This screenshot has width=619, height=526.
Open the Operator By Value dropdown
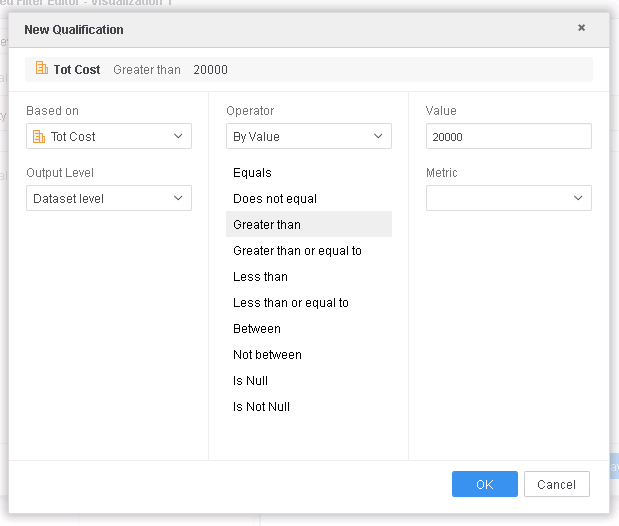[308, 136]
